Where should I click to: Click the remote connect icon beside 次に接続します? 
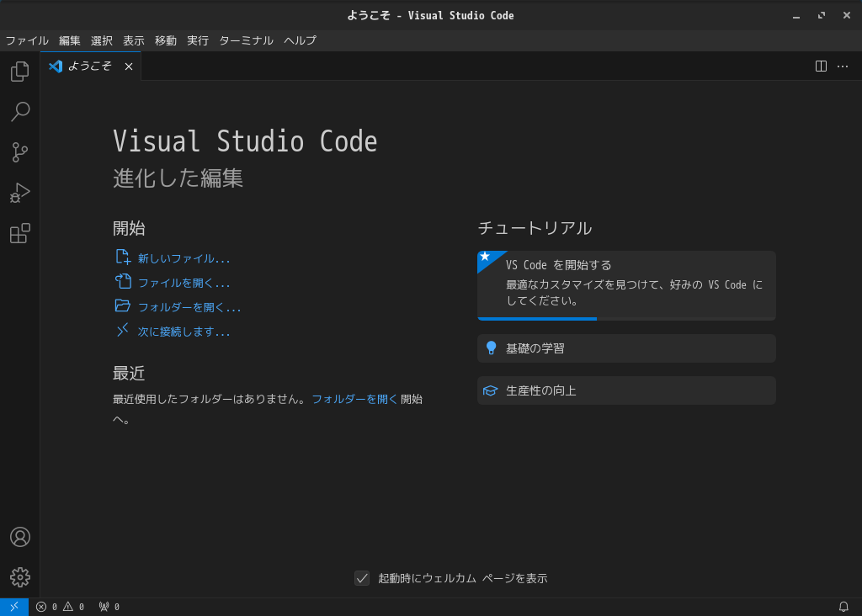[x=123, y=330]
